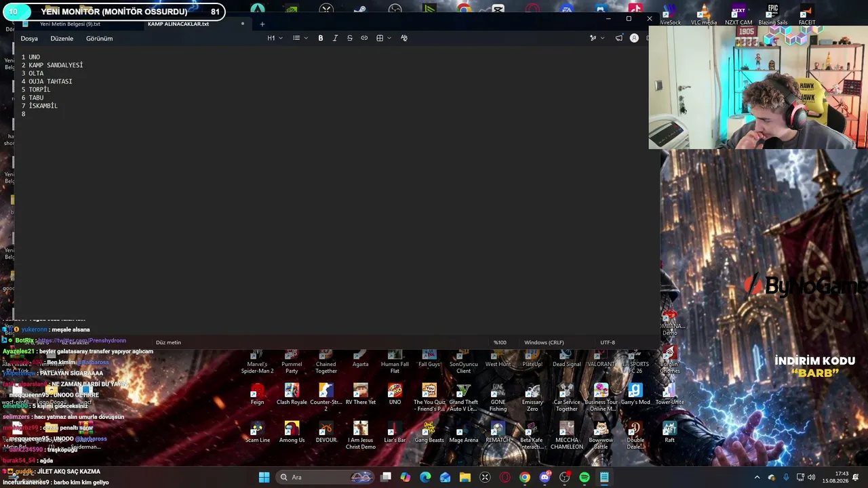Open Business Tour desktop shortcut

tap(601, 397)
